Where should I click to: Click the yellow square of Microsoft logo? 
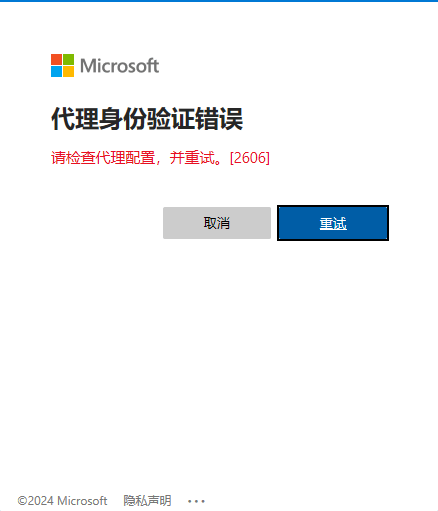[x=68, y=71]
